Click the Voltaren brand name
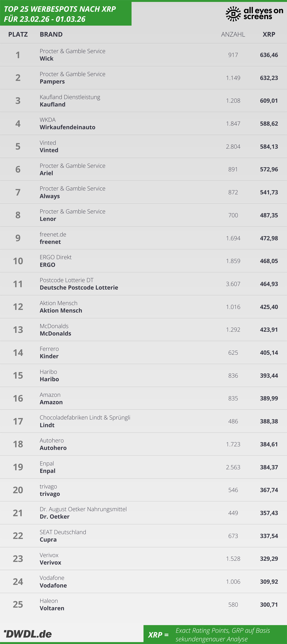 52,608
